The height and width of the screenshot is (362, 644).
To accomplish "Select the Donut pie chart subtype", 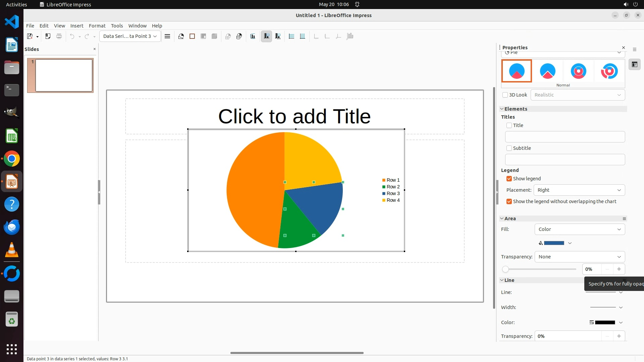I will point(578,71).
